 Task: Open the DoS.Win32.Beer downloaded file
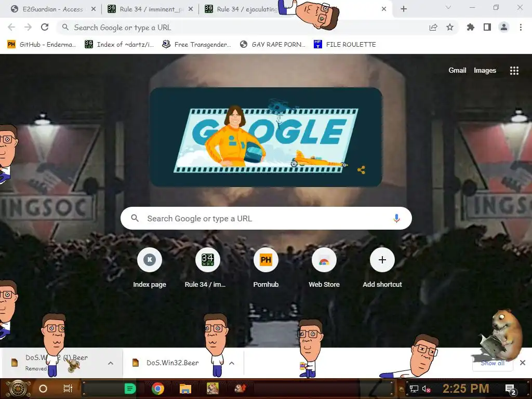(172, 363)
